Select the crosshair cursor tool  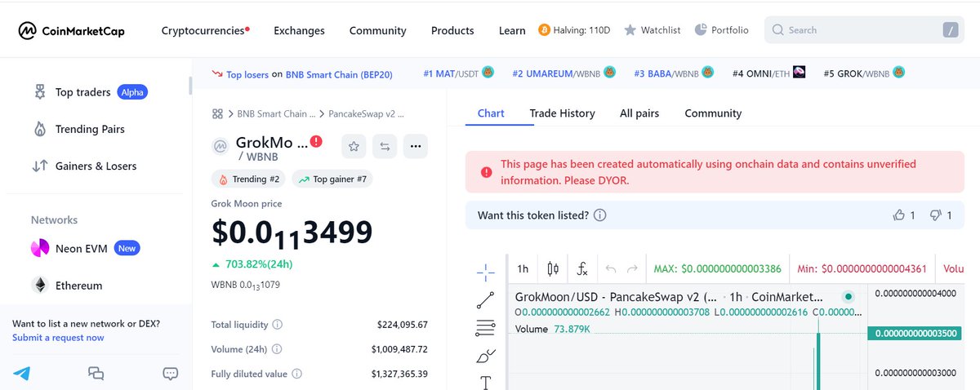coord(485,271)
